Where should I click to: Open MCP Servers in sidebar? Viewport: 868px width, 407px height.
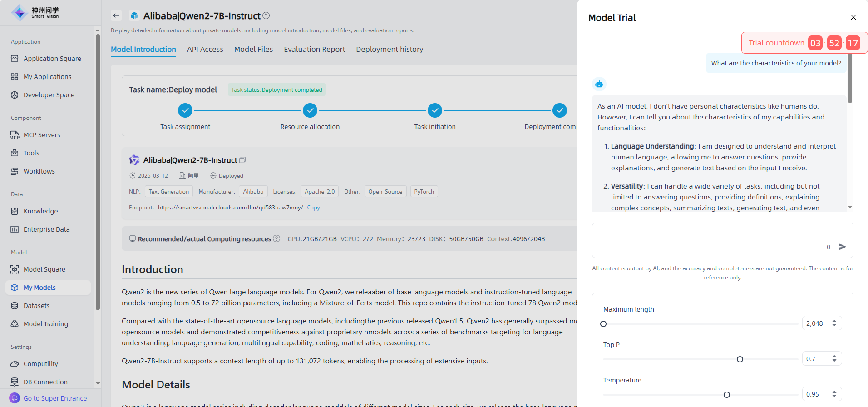tap(42, 135)
